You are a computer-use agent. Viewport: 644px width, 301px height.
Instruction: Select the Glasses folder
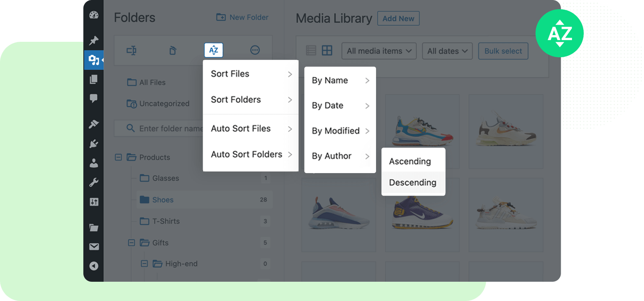pos(160,178)
